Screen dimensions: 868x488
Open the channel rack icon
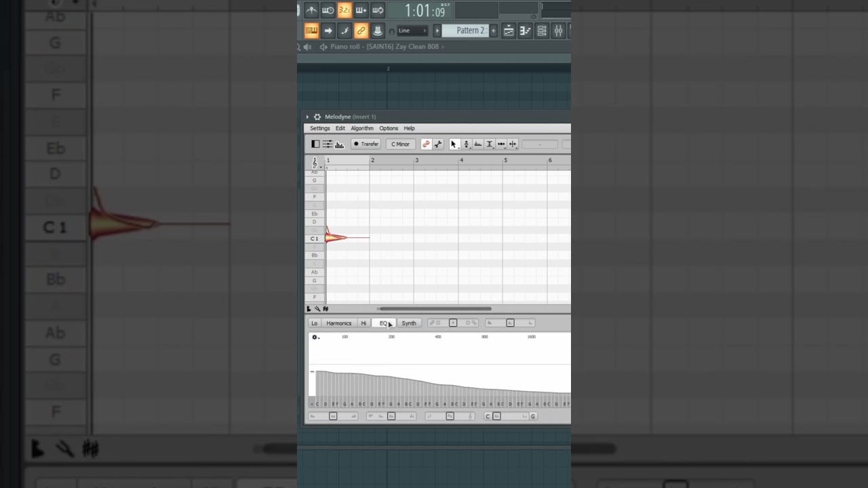(541, 30)
